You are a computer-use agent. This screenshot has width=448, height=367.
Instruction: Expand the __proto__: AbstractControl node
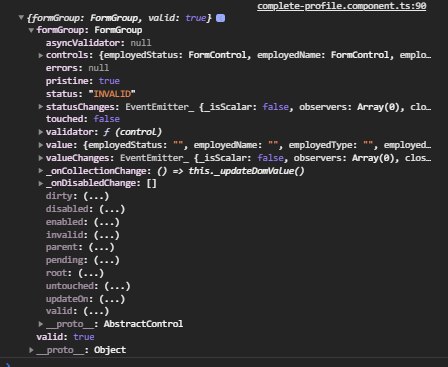[41, 324]
